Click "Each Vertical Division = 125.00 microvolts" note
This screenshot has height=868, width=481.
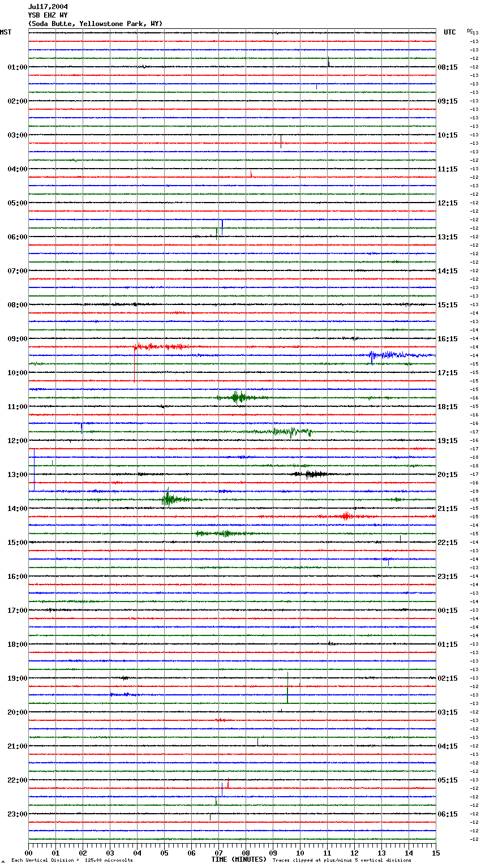click(72, 861)
